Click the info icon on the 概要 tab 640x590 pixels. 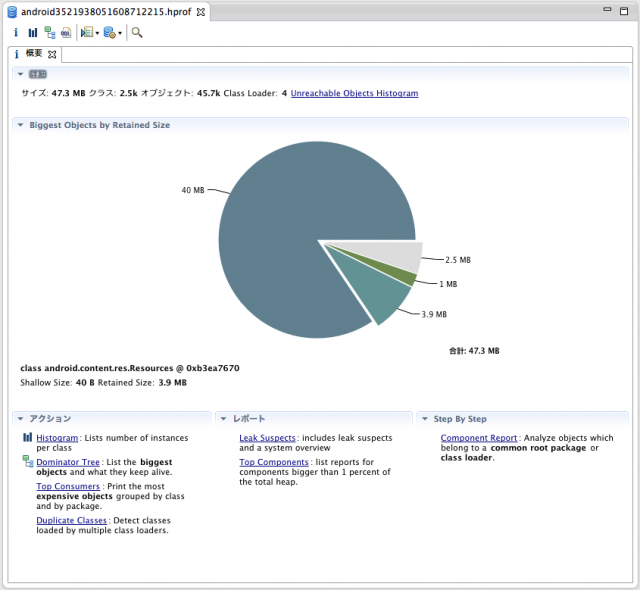coord(17,54)
